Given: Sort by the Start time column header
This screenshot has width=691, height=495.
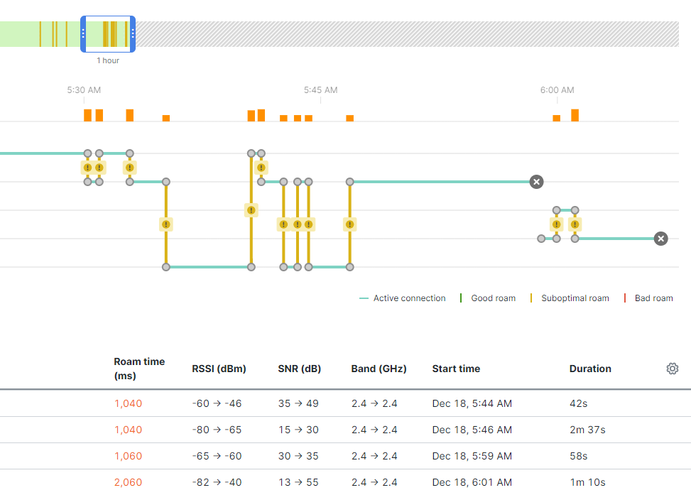Looking at the screenshot, I should coord(455,368).
